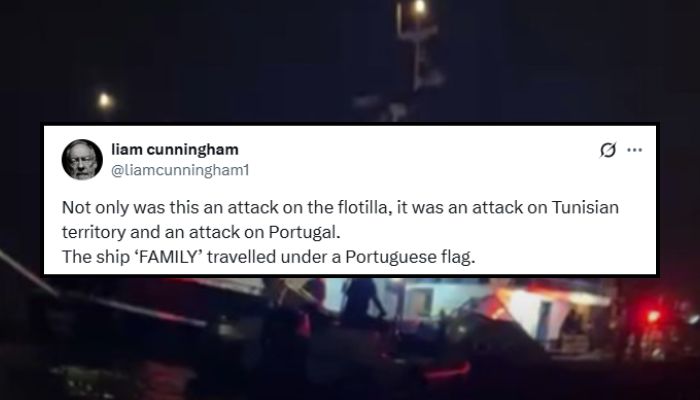Screen dimensions: 700x400
Task: Open liam cunningham's profile avatar
Action: point(82,159)
